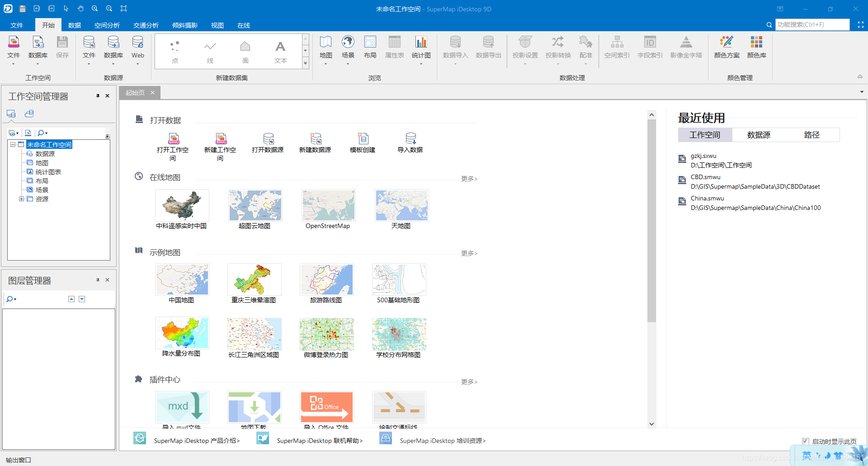Open the workspace 文件 icon in the ribbon
The image size is (868, 466).
click(x=14, y=47)
